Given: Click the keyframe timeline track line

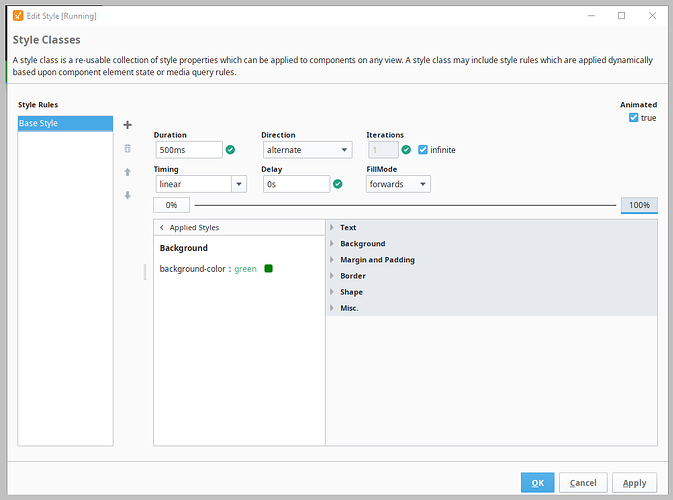Looking at the screenshot, I should click(405, 205).
